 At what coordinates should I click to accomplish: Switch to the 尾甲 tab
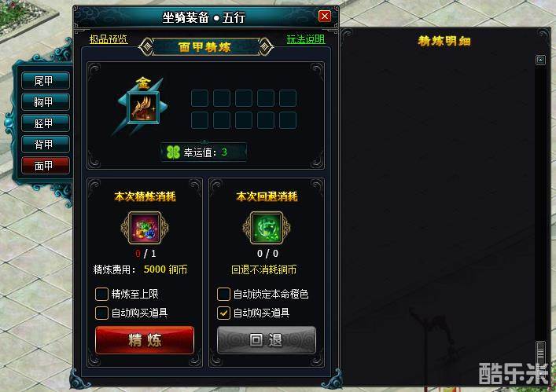pyautogui.click(x=45, y=81)
